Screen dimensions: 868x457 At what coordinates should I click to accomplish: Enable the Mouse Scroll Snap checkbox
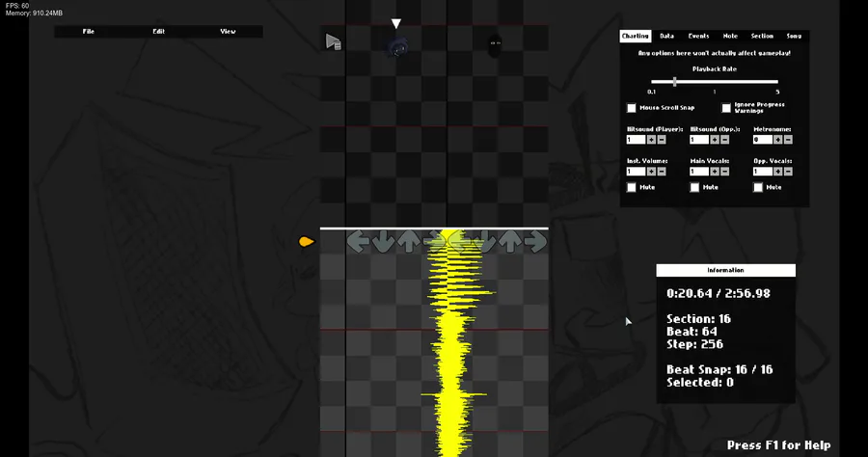pyautogui.click(x=632, y=108)
